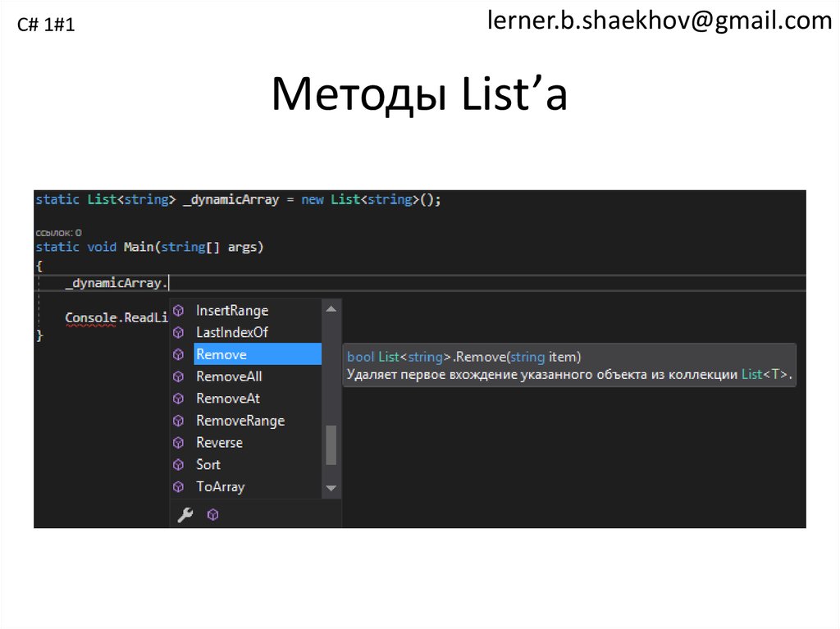
Task: Click the IntelliSense scrollbar thumb
Action: tap(331, 445)
